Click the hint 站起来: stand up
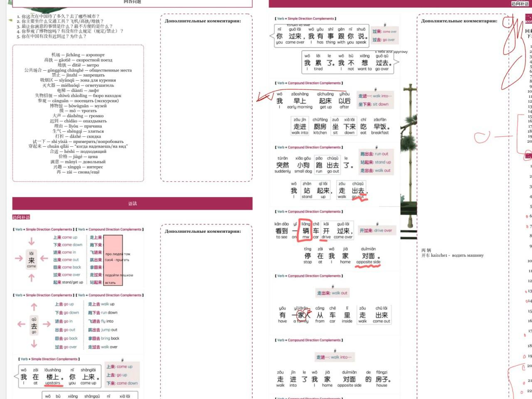Screen dimensions: 532x399 [375, 162]
